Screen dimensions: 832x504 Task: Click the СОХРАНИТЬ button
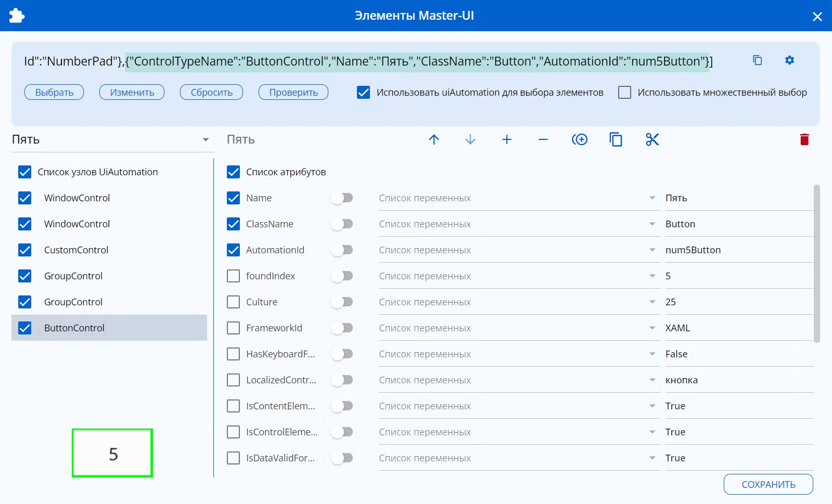click(x=769, y=484)
